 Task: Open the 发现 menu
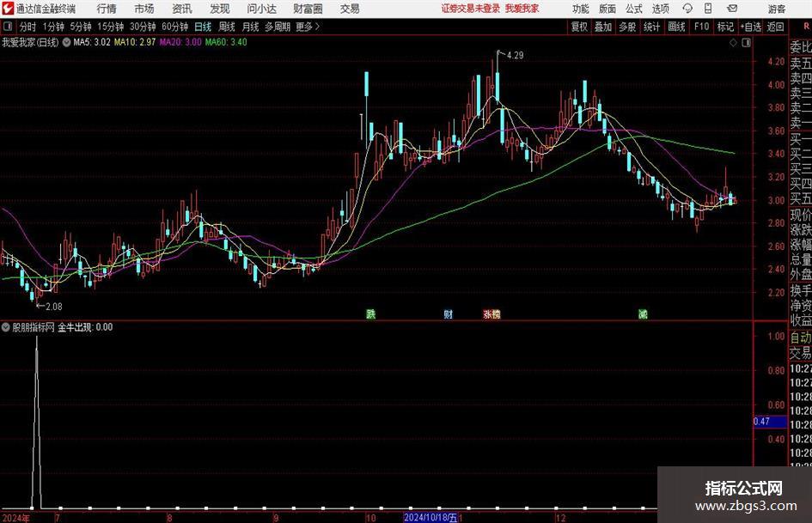[220, 9]
